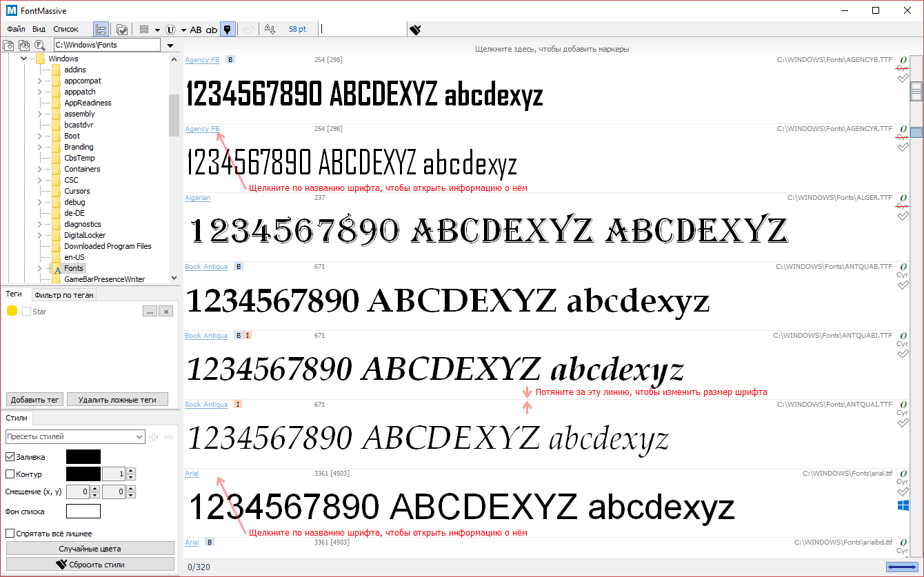Screen dimensions: 924x577
Task: Open the folder path history dropdown
Action: pyautogui.click(x=170, y=45)
